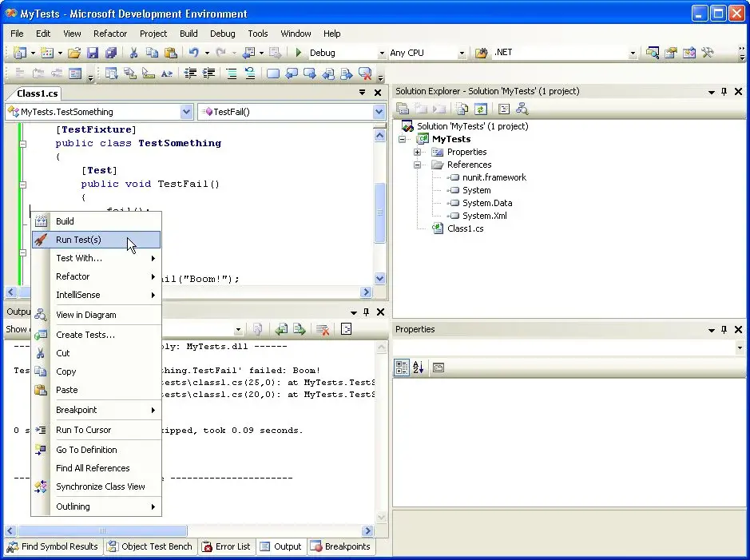Screen dimensions: 750x560
Task: Toggle Categorized view in Properties panel
Action: [x=401, y=367]
